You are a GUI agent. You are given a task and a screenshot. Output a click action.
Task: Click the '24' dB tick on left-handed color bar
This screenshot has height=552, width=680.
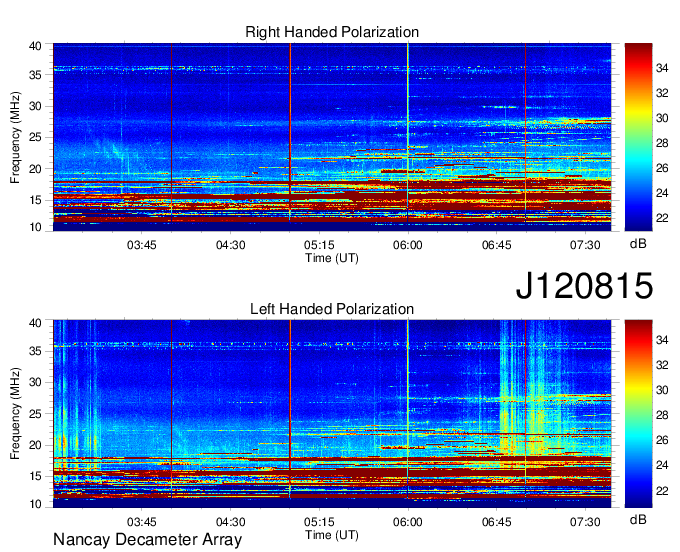(x=662, y=465)
